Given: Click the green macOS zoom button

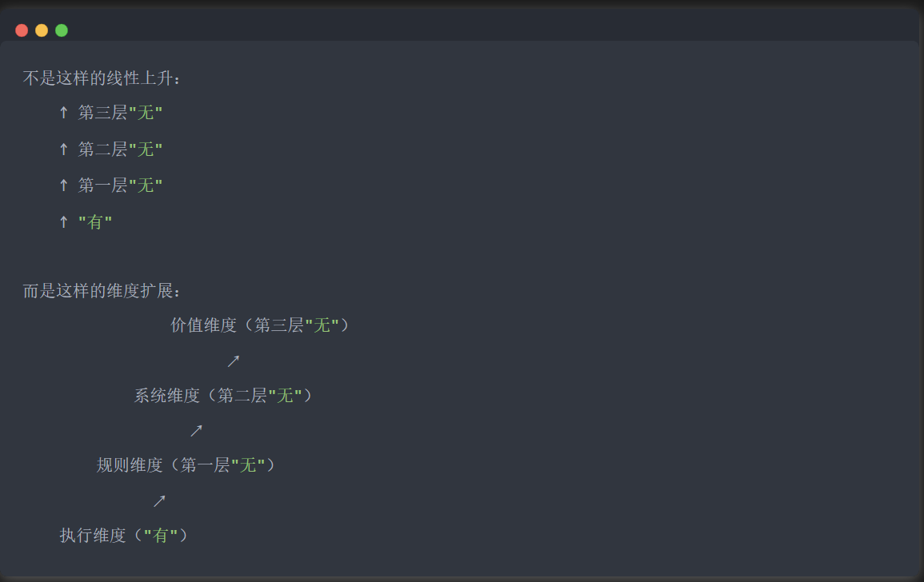Looking at the screenshot, I should pos(61,30).
